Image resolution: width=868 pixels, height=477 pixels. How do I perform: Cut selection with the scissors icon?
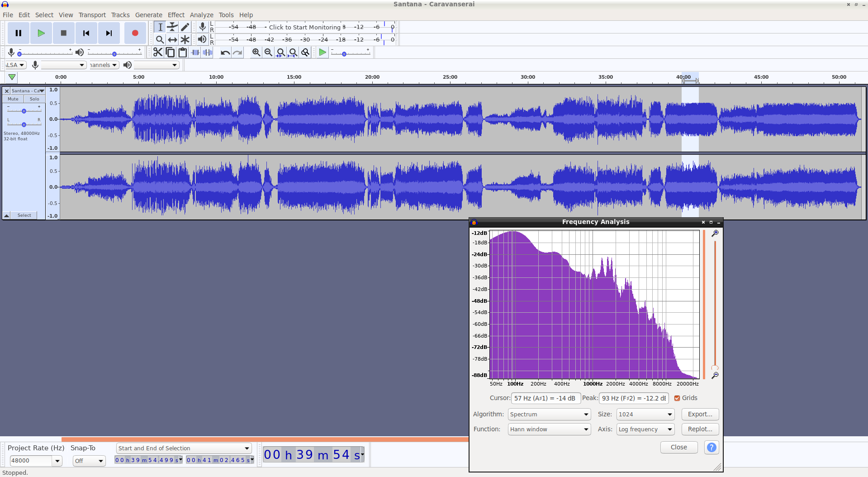click(157, 52)
